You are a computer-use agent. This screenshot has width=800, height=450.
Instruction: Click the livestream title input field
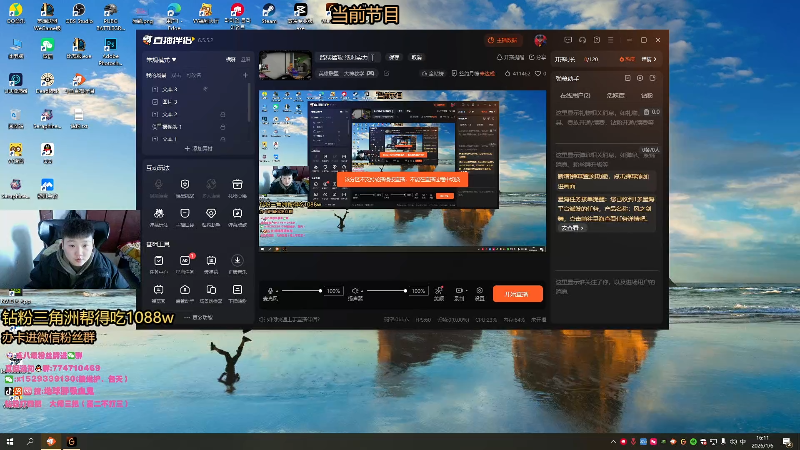(348, 57)
